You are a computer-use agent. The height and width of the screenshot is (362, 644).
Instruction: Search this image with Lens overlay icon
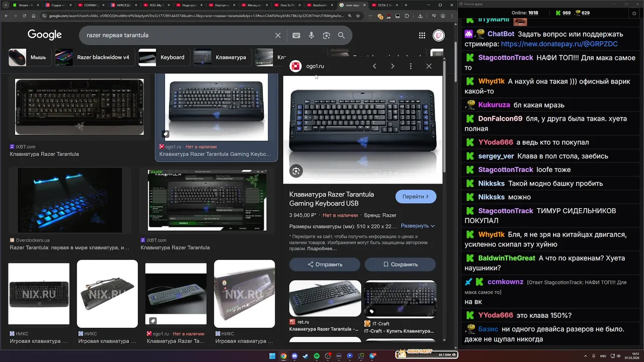coord(296,171)
